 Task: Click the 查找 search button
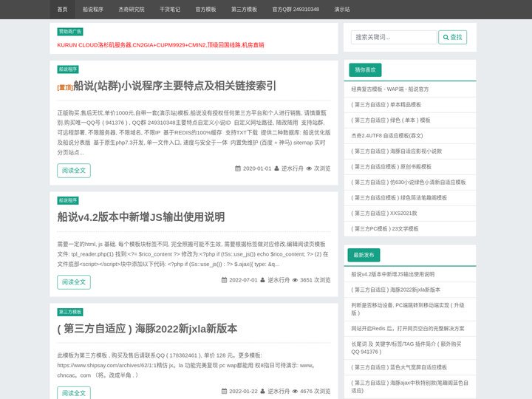pos(453,38)
